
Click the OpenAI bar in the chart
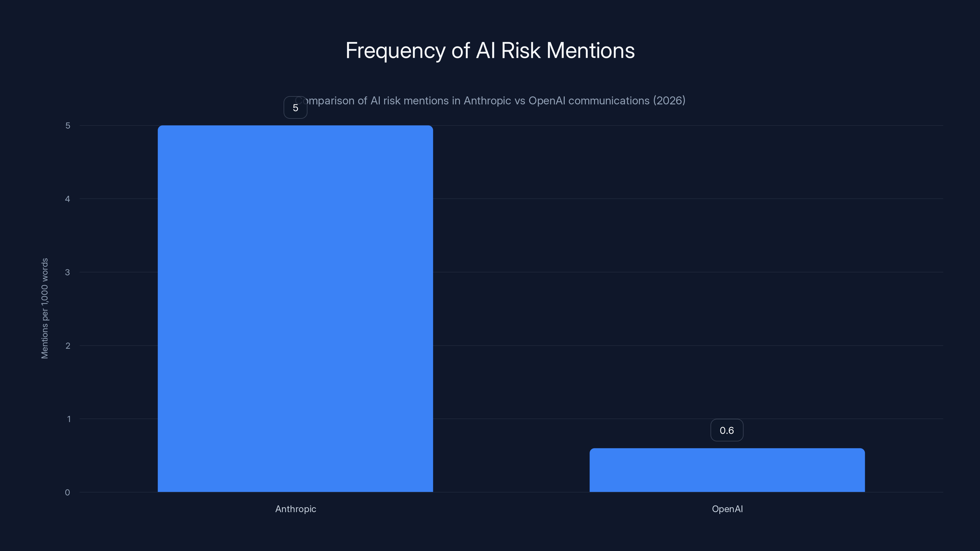pos(727,470)
